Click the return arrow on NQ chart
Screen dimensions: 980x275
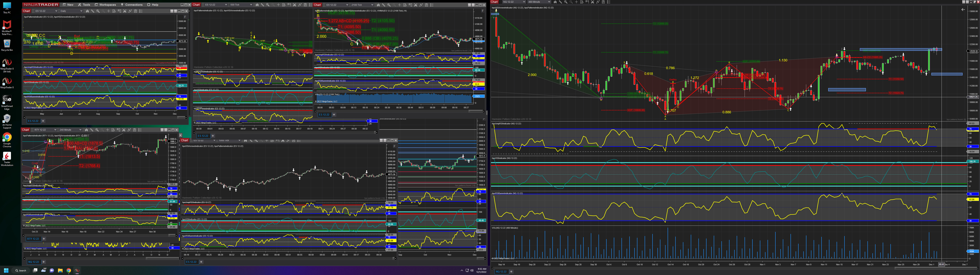click(963, 10)
